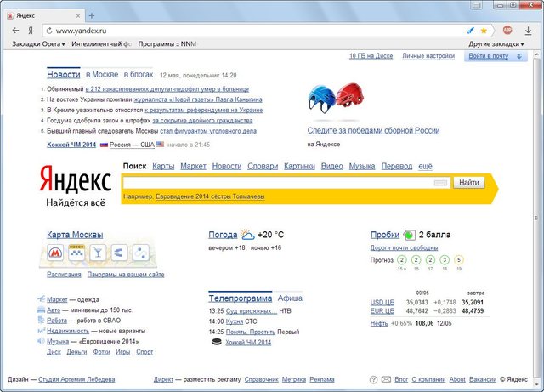Reload the page with refresh icon
This screenshot has height=392, width=544.
49,31
